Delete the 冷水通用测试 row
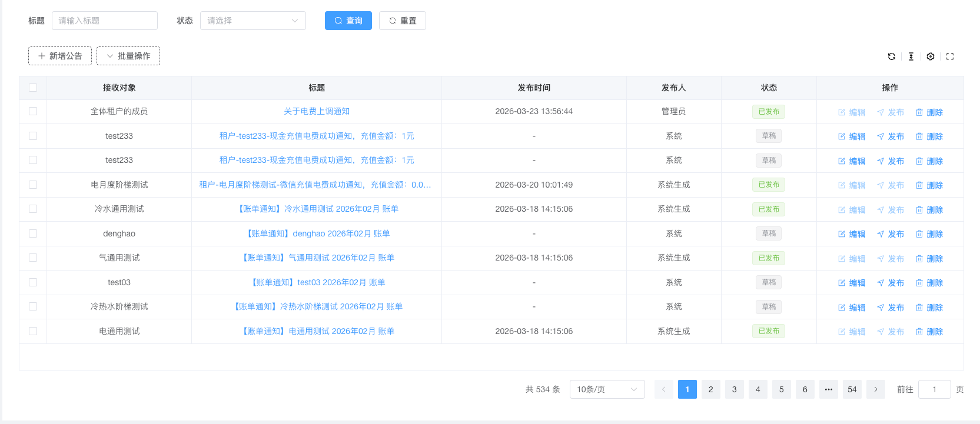 (x=929, y=210)
